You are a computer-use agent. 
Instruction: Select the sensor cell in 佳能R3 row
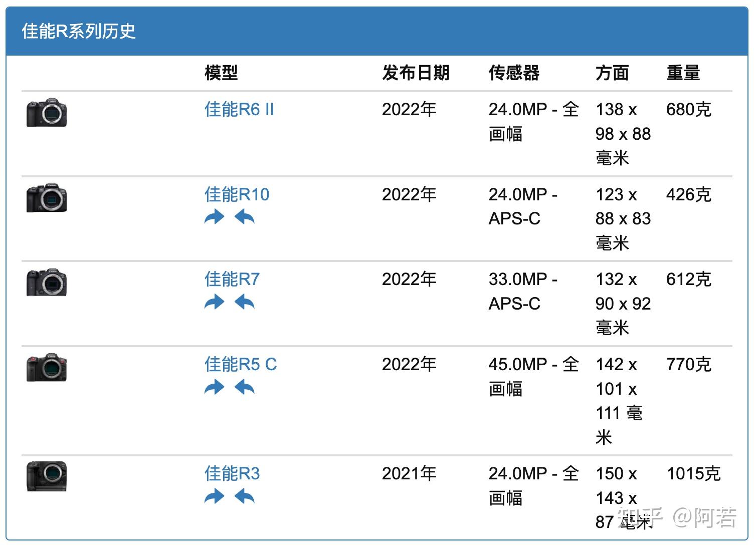[x=534, y=486]
